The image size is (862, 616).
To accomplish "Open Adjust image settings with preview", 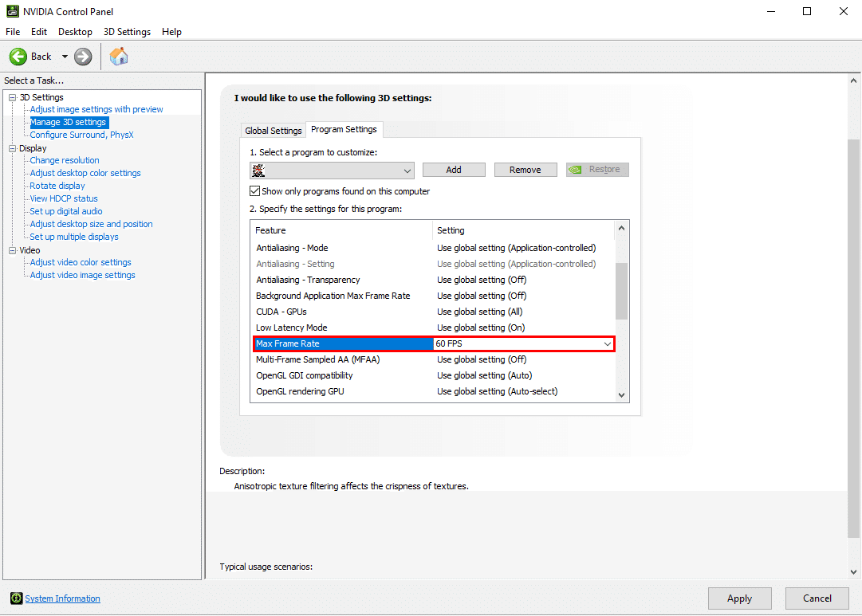I will coord(96,109).
